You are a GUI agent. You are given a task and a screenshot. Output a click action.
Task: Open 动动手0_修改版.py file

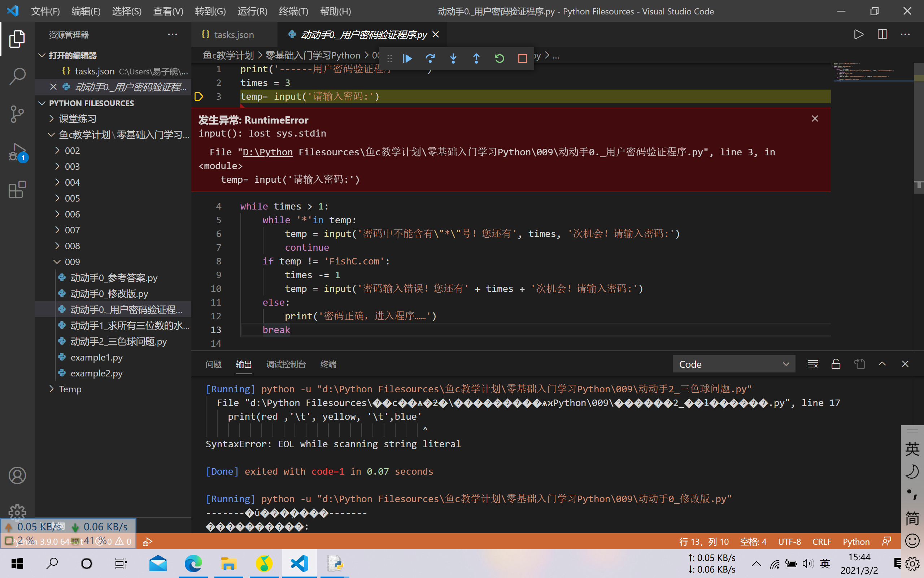coord(109,294)
